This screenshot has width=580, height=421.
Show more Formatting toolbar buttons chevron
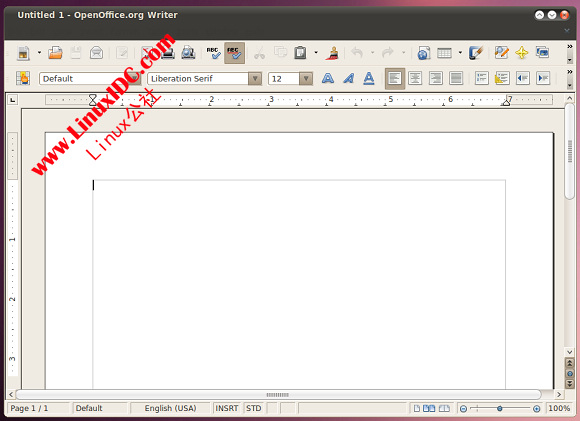click(570, 72)
